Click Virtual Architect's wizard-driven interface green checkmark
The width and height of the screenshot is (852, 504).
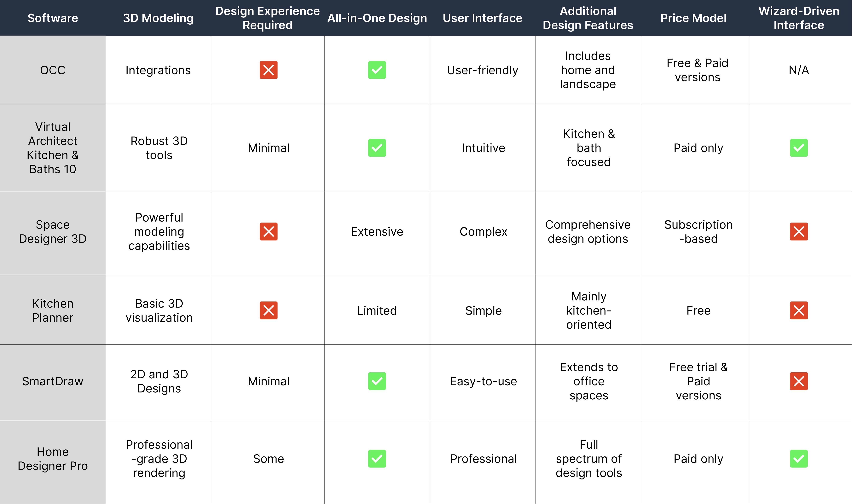click(799, 148)
